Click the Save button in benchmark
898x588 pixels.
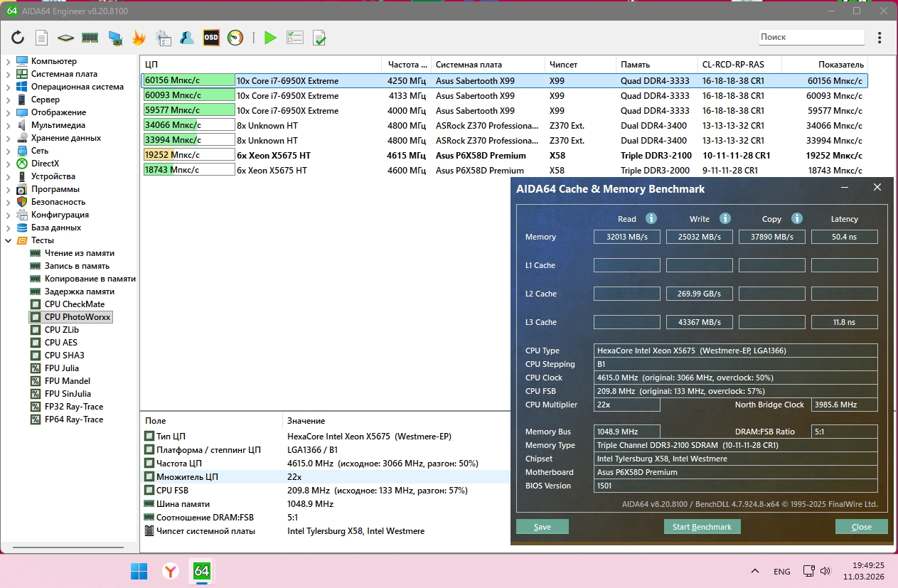(542, 527)
